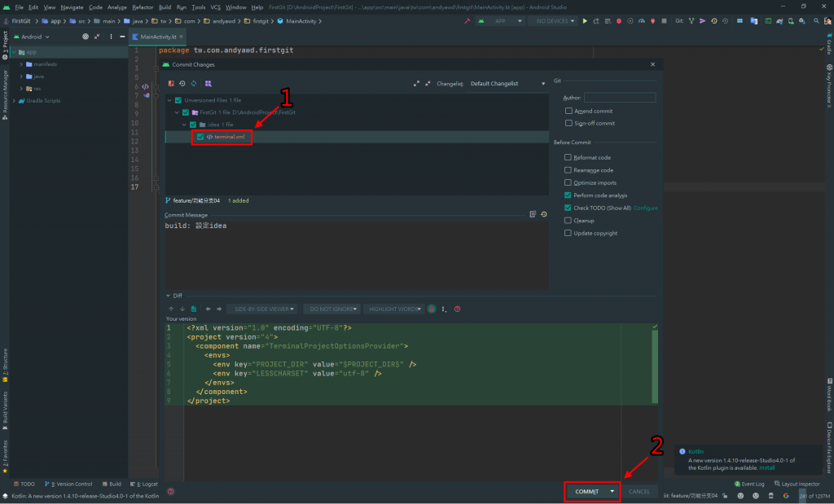Click the diff Previous Difference up arrow
This screenshot has height=504, width=834.
(171, 309)
